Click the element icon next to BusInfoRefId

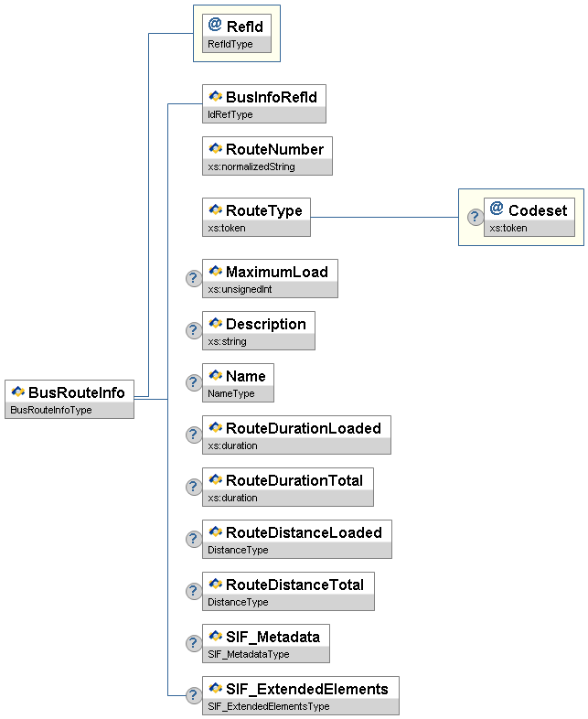[x=216, y=96]
